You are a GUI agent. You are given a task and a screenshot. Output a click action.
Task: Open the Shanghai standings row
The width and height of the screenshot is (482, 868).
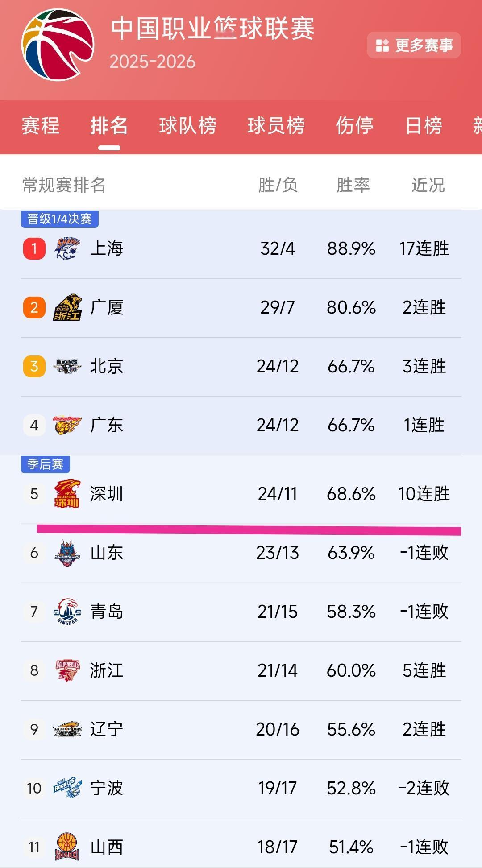pyautogui.click(x=241, y=249)
